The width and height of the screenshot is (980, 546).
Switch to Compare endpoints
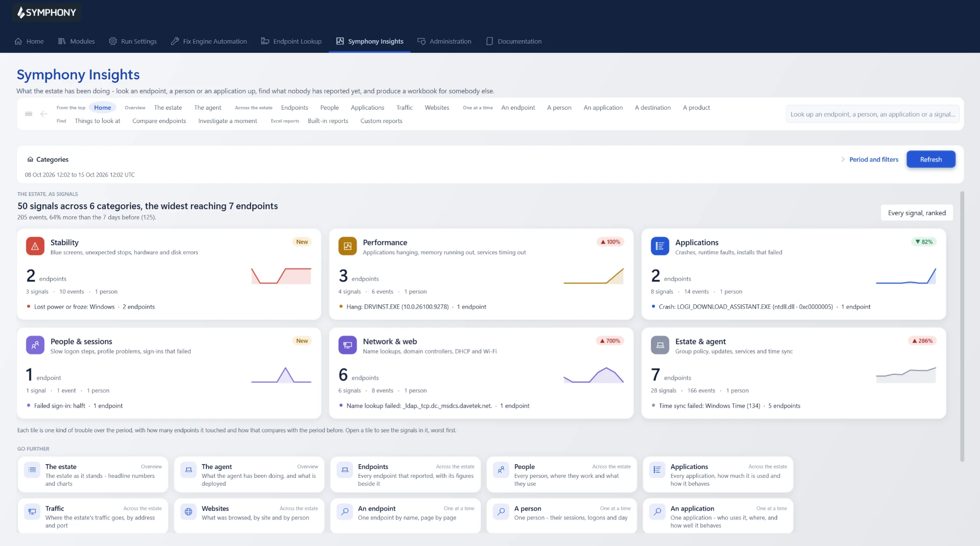coord(159,121)
